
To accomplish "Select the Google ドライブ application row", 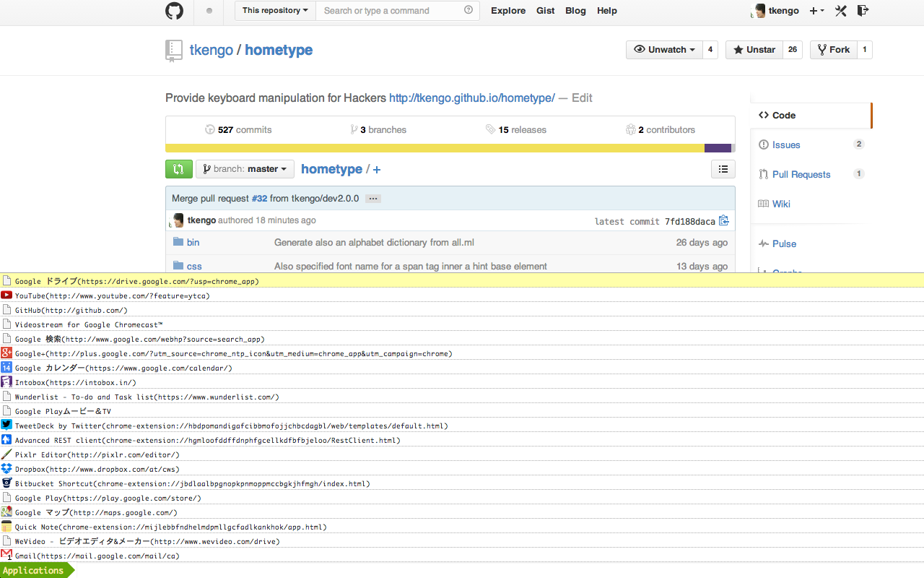I will pos(462,280).
